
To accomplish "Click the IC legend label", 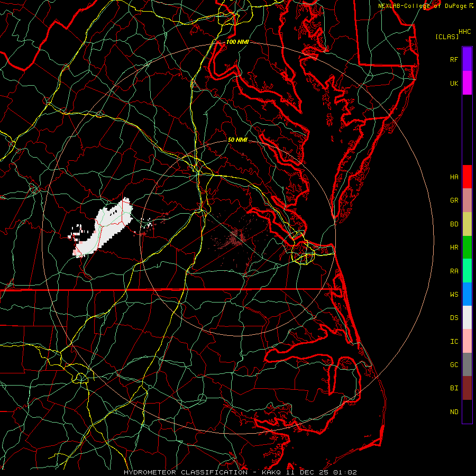I will pos(454,342).
